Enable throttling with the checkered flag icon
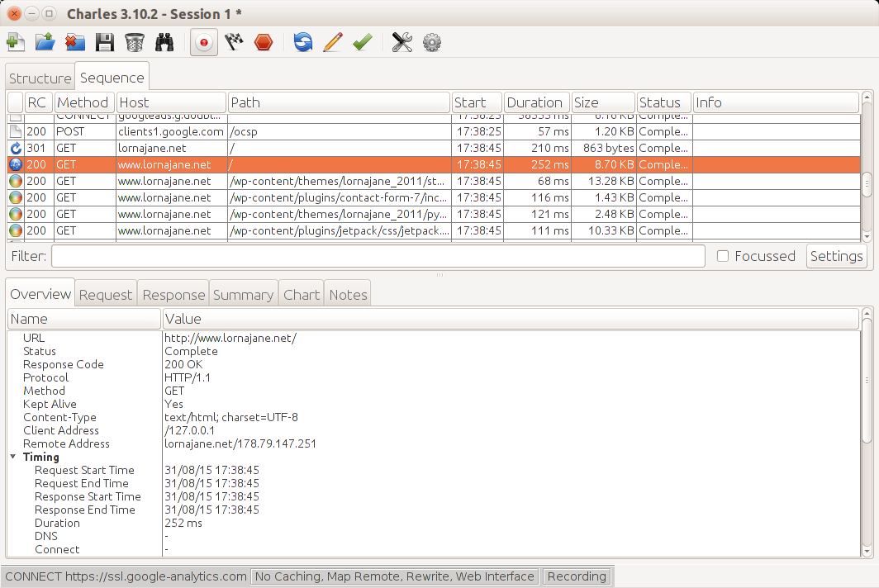 234,42
